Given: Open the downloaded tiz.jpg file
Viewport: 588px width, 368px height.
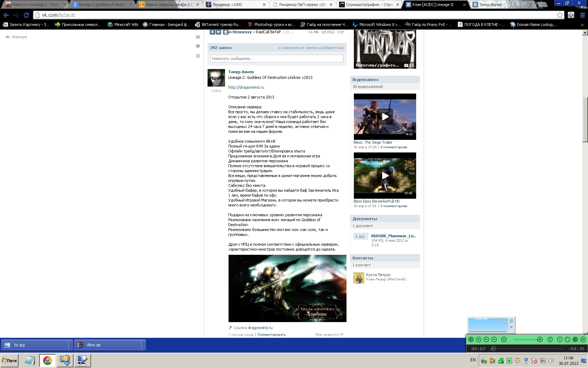Looking at the screenshot, I should [35, 345].
